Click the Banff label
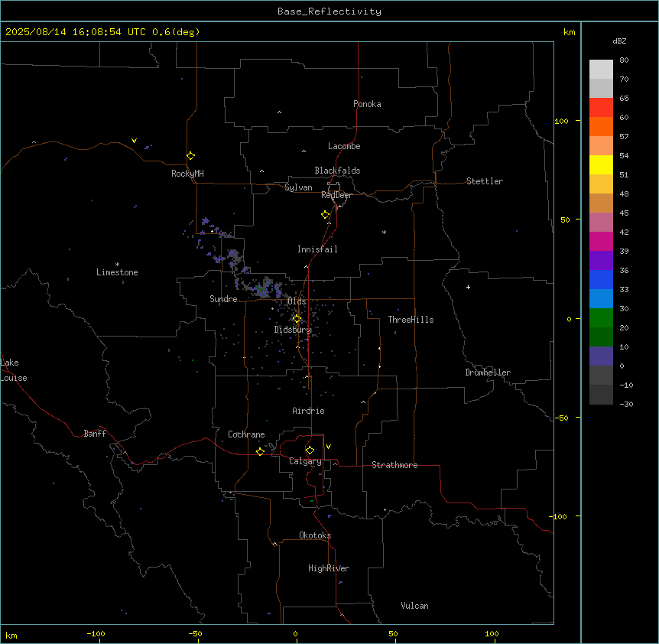 [x=95, y=434]
